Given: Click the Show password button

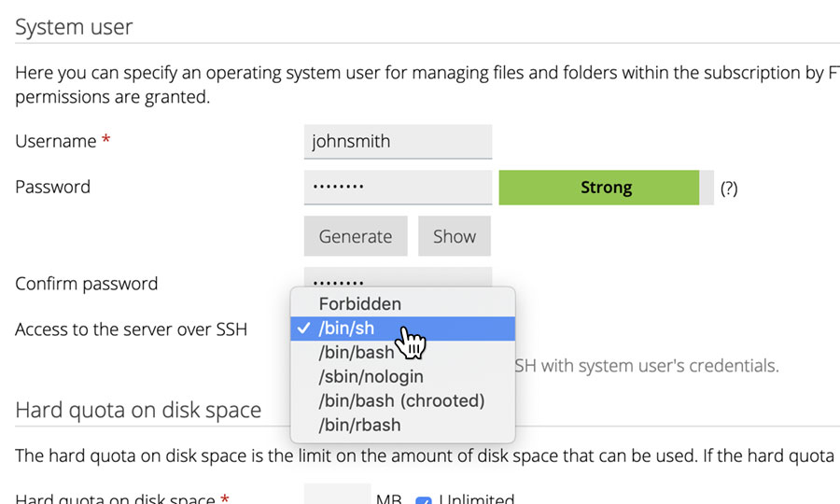Looking at the screenshot, I should pyautogui.click(x=455, y=235).
